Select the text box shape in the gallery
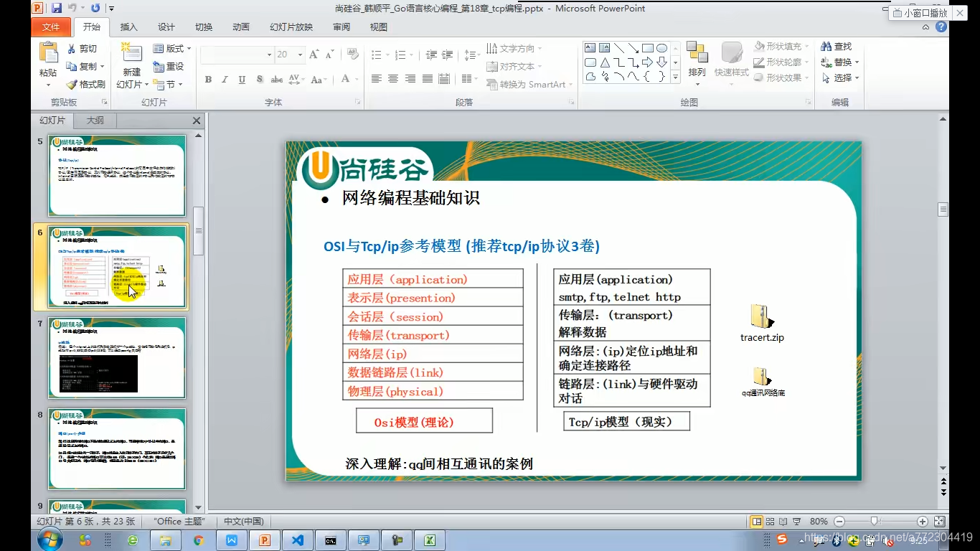The image size is (980, 551). [x=590, y=48]
